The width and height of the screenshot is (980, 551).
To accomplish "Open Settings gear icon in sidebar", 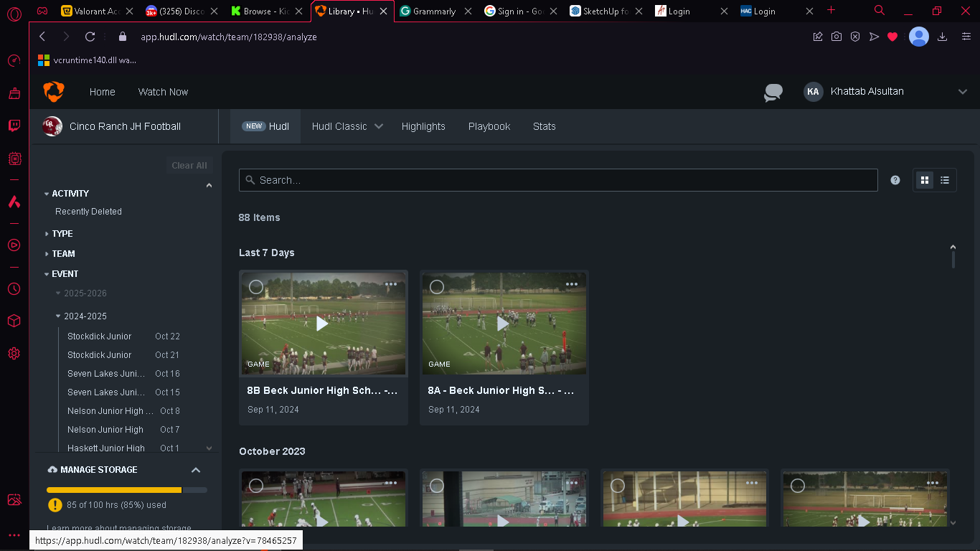I will coord(14,354).
